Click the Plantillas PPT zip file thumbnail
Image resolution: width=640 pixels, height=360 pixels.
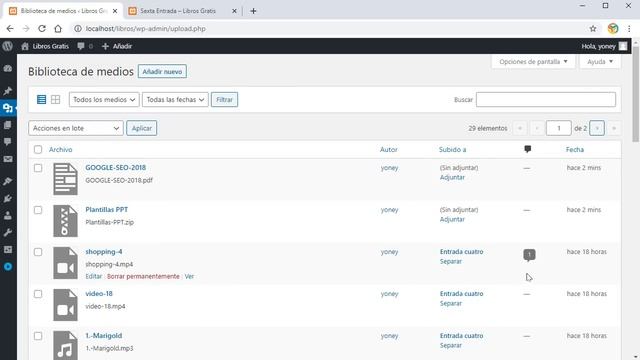pyautogui.click(x=65, y=221)
